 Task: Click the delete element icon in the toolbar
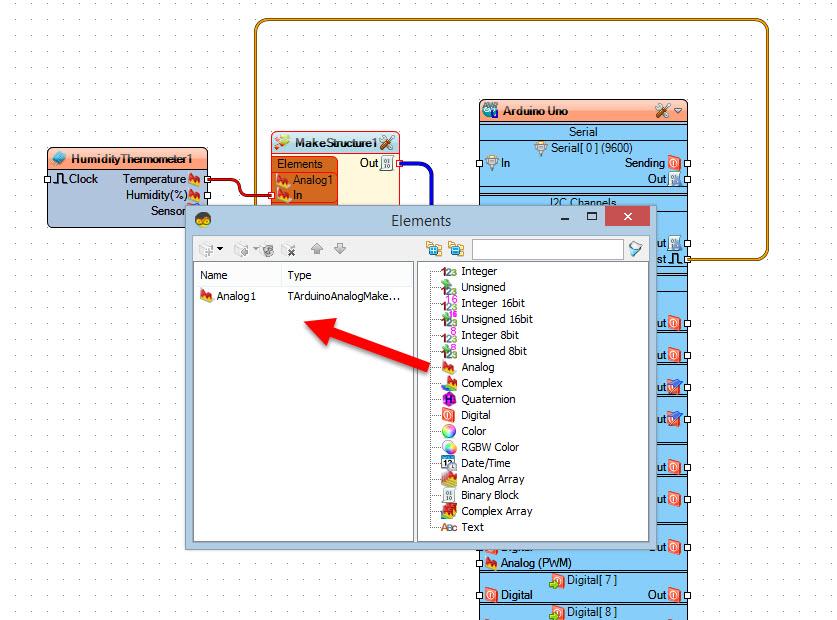click(288, 249)
